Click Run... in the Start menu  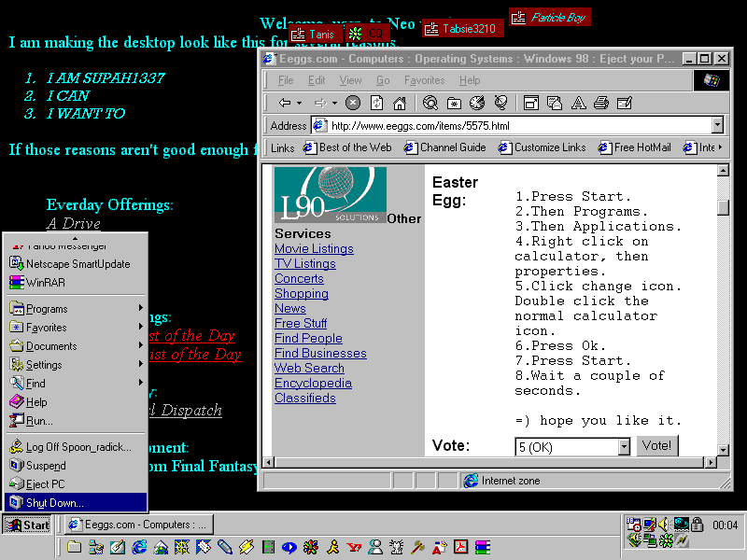coord(77,421)
